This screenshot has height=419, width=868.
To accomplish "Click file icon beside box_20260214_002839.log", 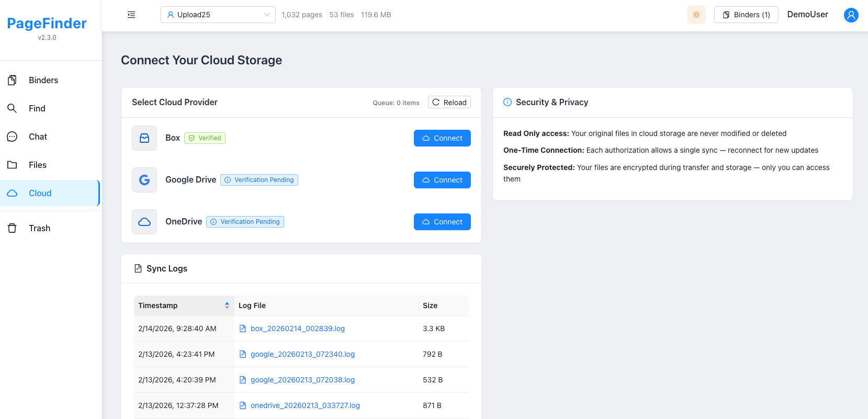I will pos(243,329).
